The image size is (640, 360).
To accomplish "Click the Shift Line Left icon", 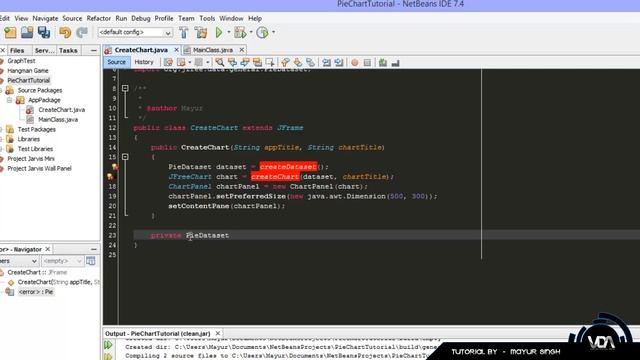I will [326, 62].
